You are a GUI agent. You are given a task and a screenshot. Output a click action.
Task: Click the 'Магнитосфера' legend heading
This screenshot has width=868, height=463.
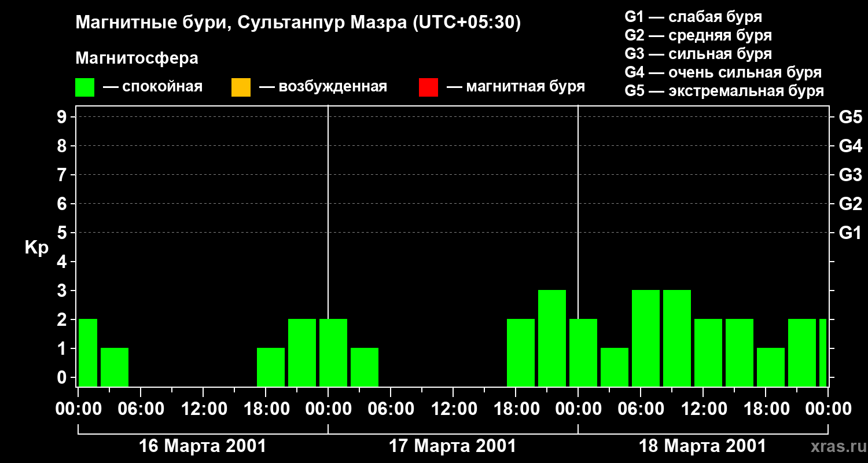pyautogui.click(x=137, y=58)
